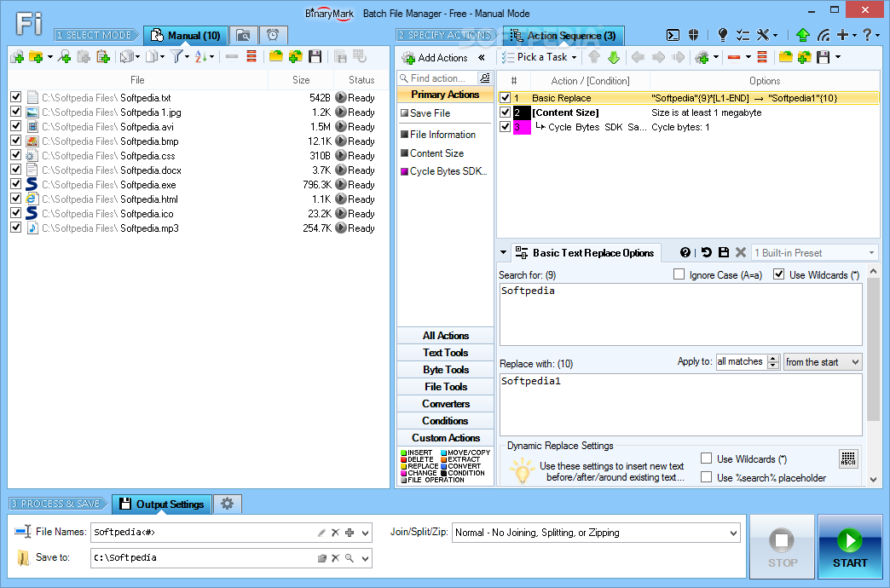Click the red remove action minus icon
The image size is (890, 588).
tap(734, 57)
